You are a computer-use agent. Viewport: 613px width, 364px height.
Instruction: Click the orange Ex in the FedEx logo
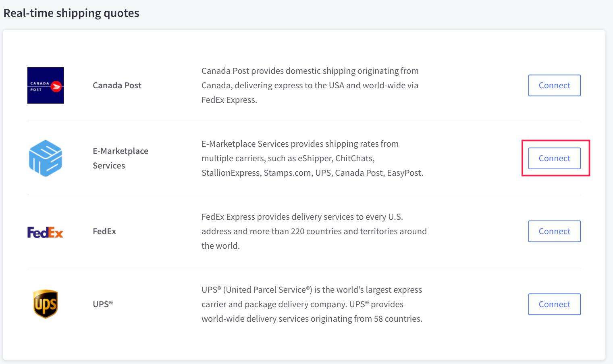[56, 232]
